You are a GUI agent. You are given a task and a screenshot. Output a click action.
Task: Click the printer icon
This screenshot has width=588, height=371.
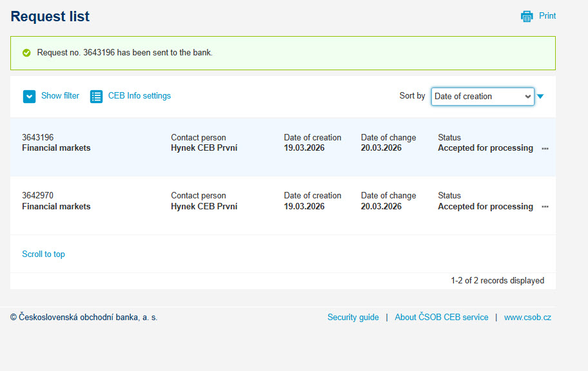(527, 16)
